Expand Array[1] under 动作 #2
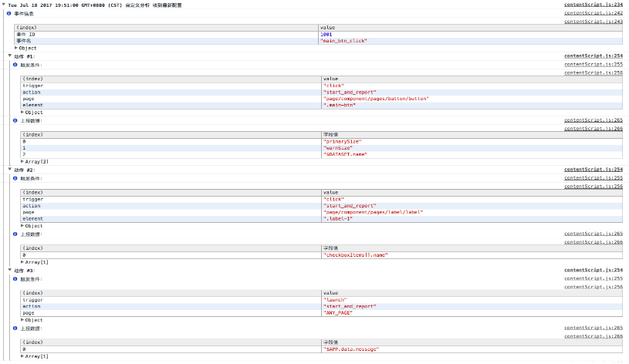 (22, 263)
